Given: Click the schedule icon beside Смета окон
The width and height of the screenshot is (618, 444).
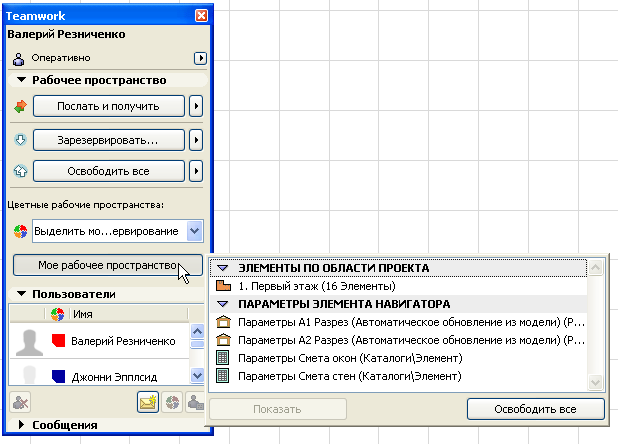Looking at the screenshot, I should click(223, 358).
